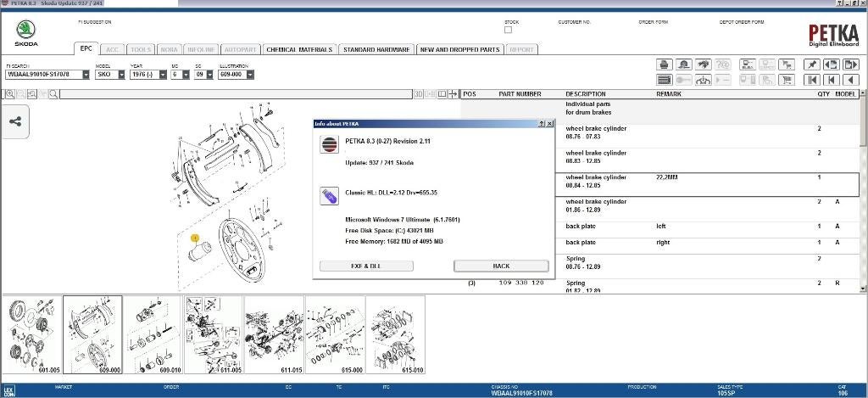Open the Model dropdown showing SKO
The height and width of the screenshot is (398, 868).
point(121,75)
